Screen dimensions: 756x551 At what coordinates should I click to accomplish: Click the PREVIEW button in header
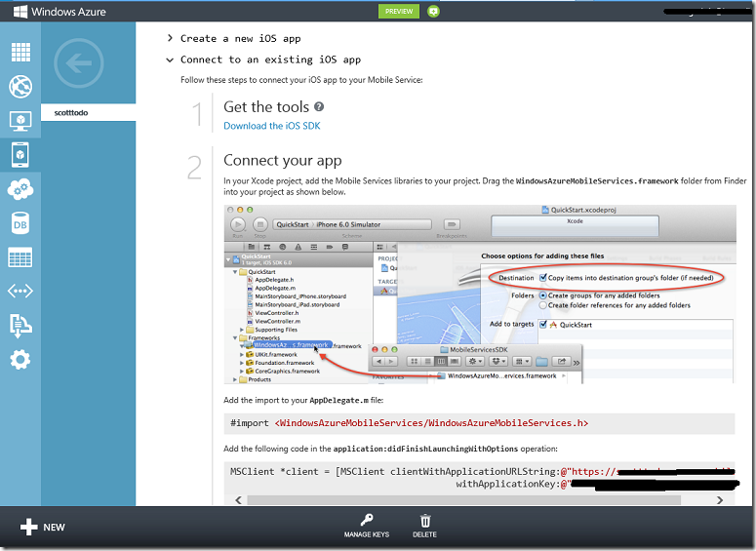click(399, 11)
